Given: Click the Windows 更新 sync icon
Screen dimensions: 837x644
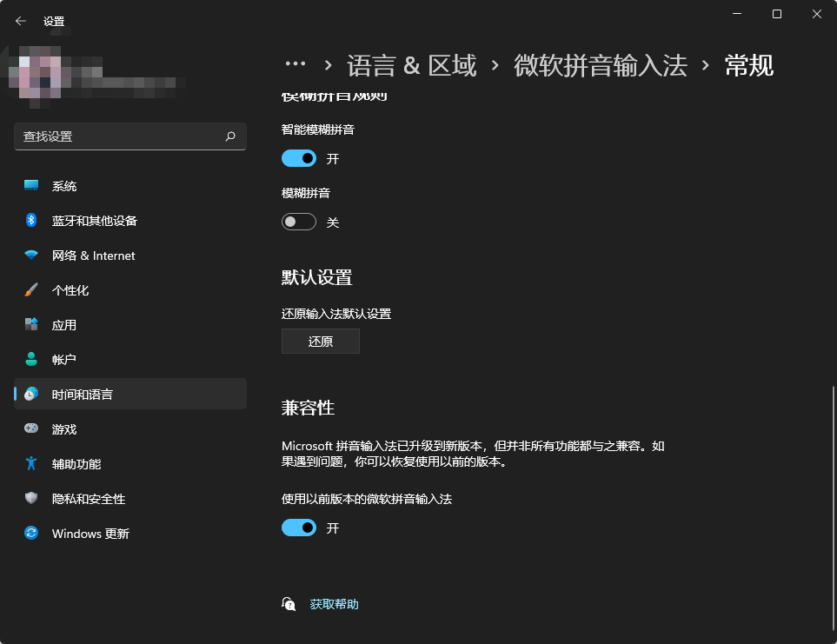Looking at the screenshot, I should pyautogui.click(x=31, y=533).
